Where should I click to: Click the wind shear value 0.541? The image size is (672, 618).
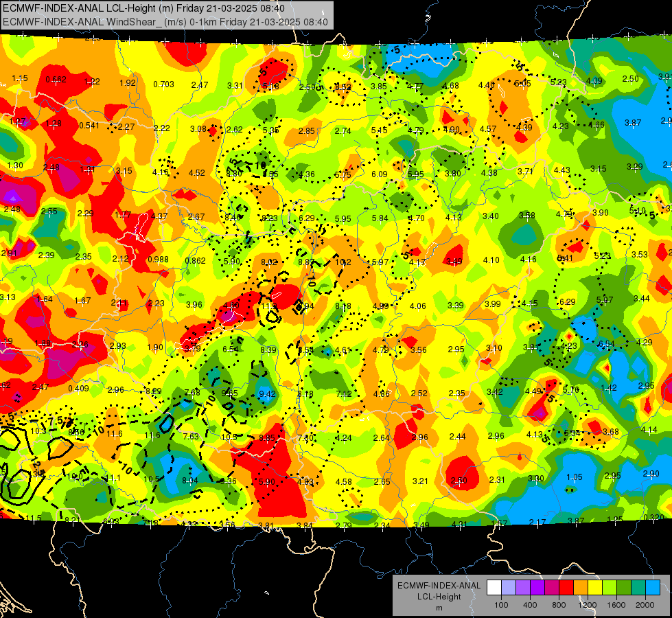tap(89, 126)
